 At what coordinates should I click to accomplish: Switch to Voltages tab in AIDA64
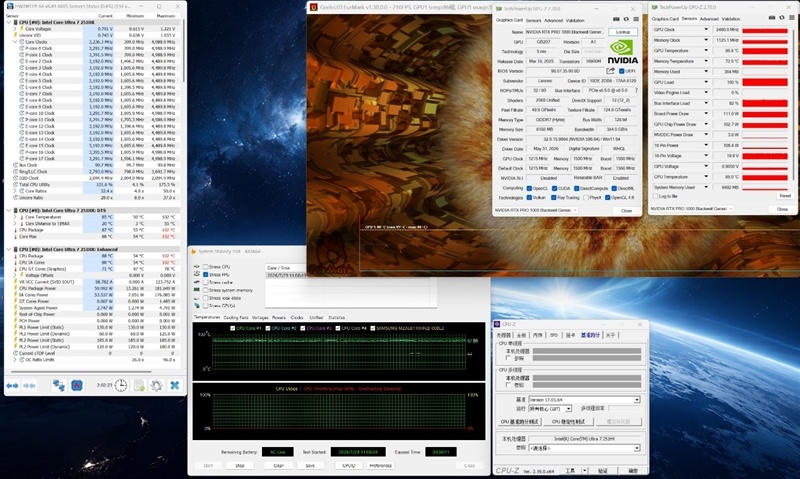tap(260, 317)
